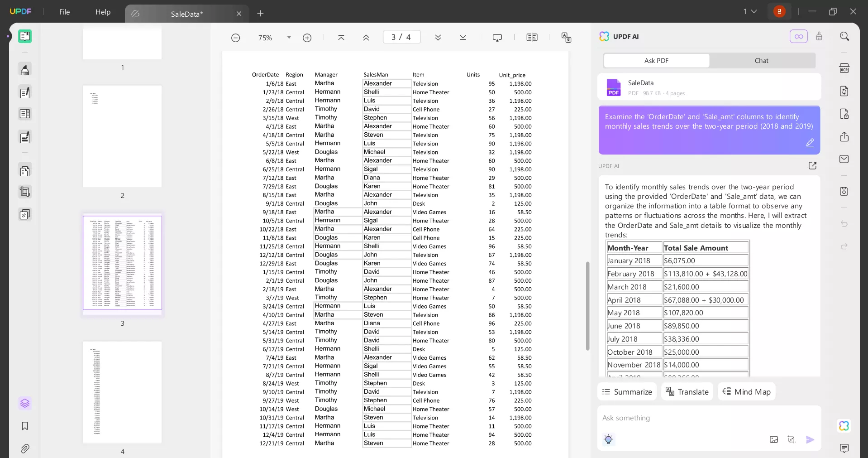The width and height of the screenshot is (868, 458).
Task: Toggle the UPDF AI eye assistant
Action: 798,36
